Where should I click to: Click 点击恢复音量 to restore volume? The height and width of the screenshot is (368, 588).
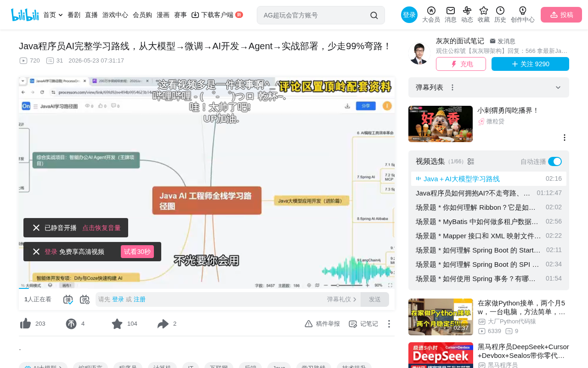pos(102,228)
